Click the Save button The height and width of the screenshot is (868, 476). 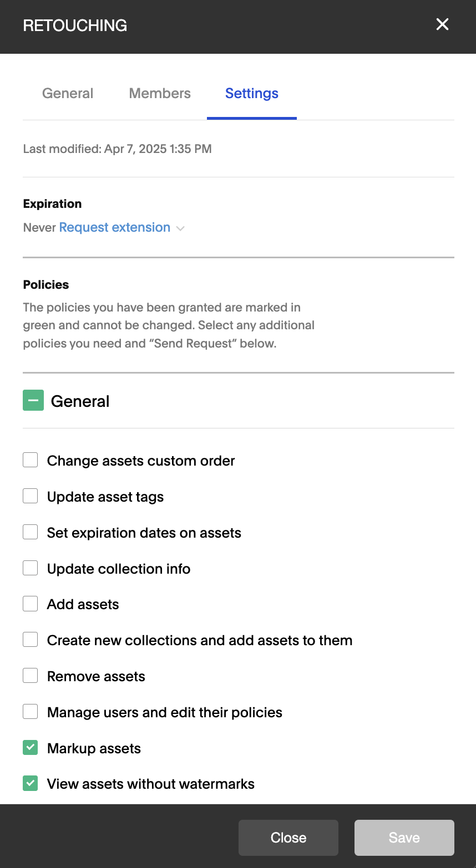coord(404,838)
